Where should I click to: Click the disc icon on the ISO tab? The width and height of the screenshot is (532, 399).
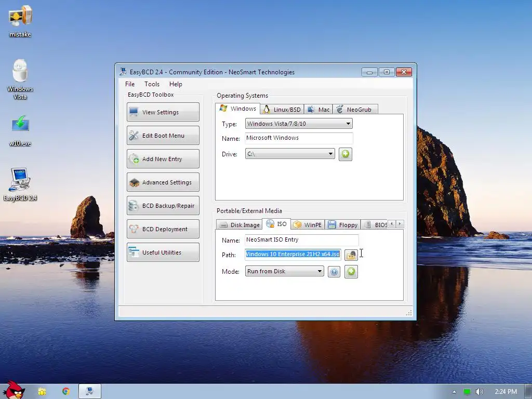[x=270, y=223]
